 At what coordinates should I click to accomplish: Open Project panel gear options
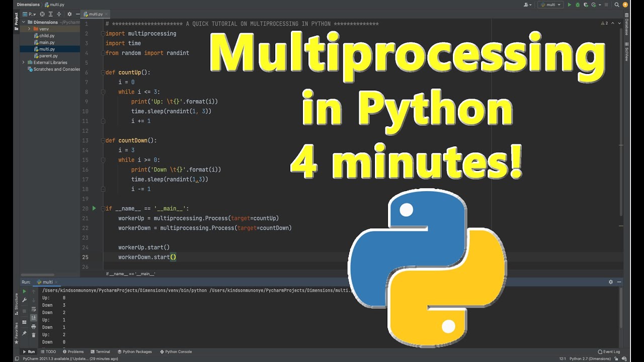69,14
